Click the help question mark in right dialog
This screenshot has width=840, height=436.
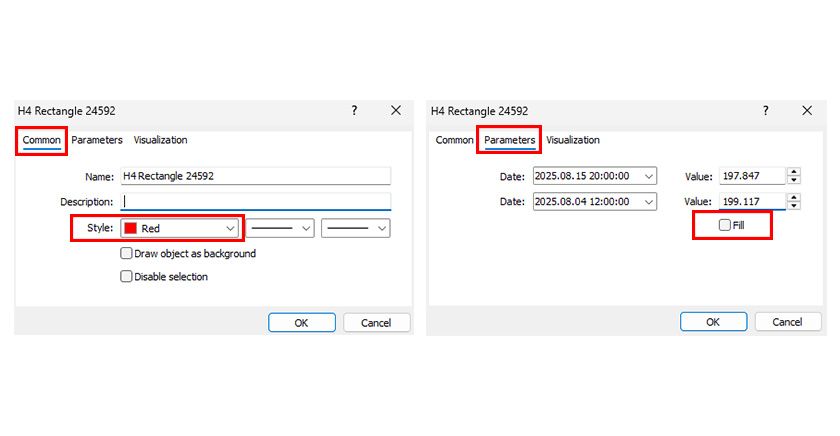point(766,111)
